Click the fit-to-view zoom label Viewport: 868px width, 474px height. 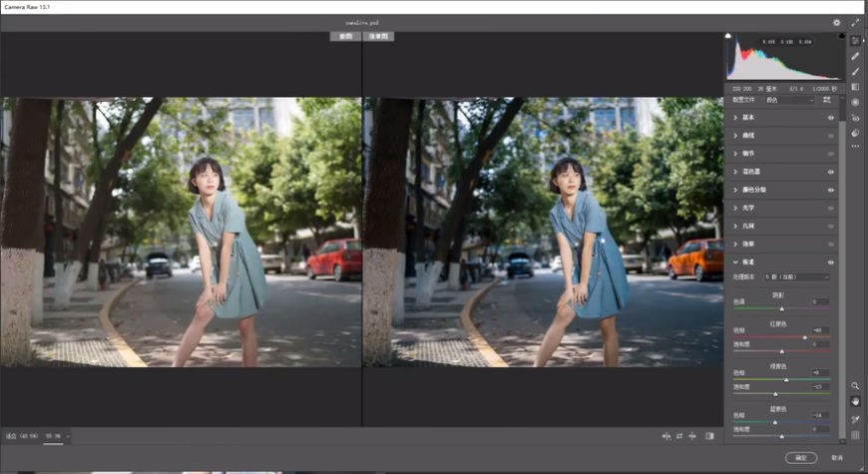[21, 436]
